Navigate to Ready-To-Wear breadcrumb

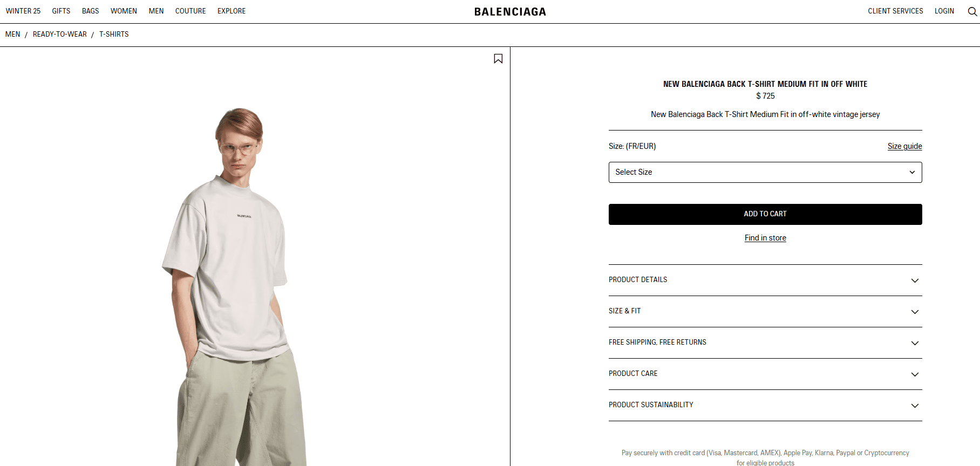click(60, 34)
